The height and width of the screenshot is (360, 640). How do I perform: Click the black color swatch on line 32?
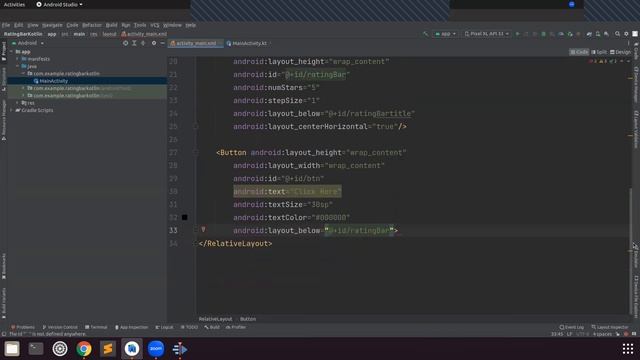(184, 218)
